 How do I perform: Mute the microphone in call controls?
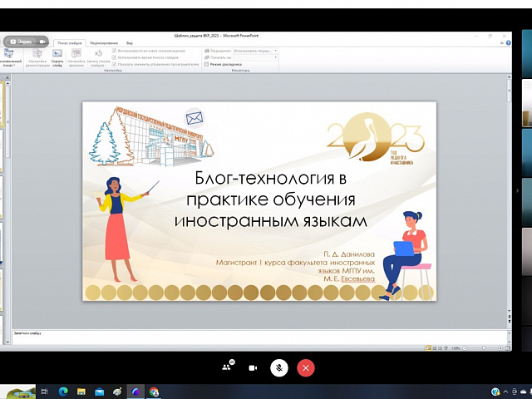click(x=279, y=367)
